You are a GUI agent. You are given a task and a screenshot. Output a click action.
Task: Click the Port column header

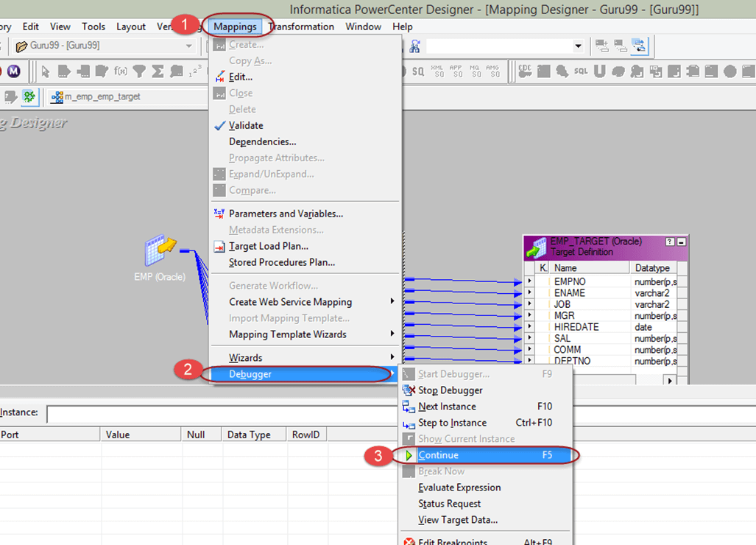(x=50, y=435)
